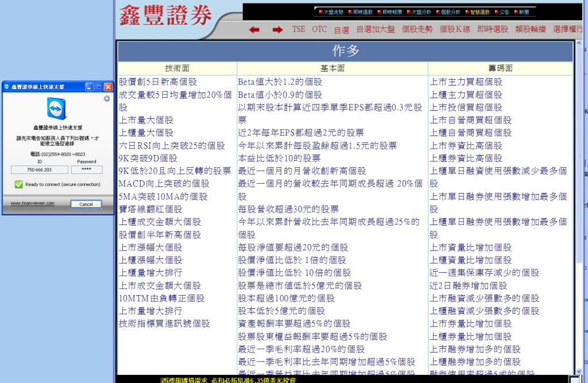Open 上櫃量大個股 link
588x383 pixels.
(146, 133)
